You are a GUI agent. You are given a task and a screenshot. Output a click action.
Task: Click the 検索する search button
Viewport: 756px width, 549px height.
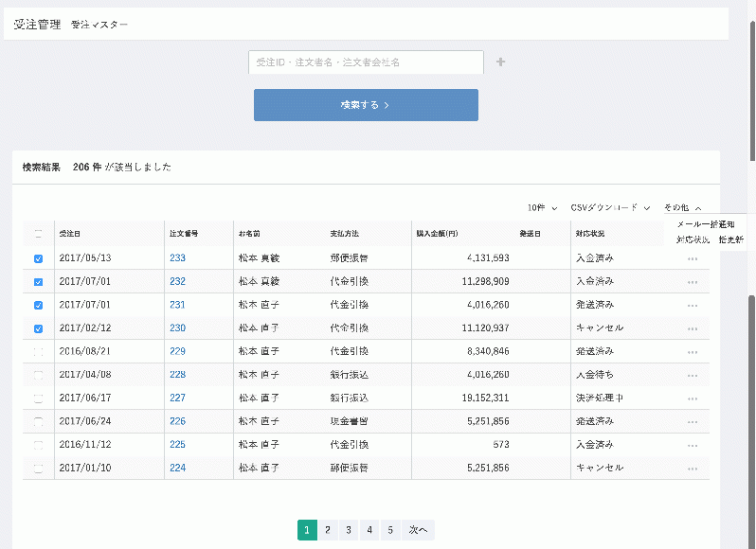tap(366, 105)
